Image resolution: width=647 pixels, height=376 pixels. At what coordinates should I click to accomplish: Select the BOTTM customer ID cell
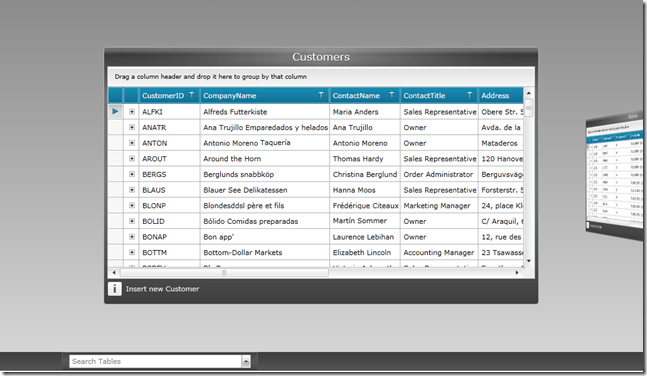(x=170, y=253)
